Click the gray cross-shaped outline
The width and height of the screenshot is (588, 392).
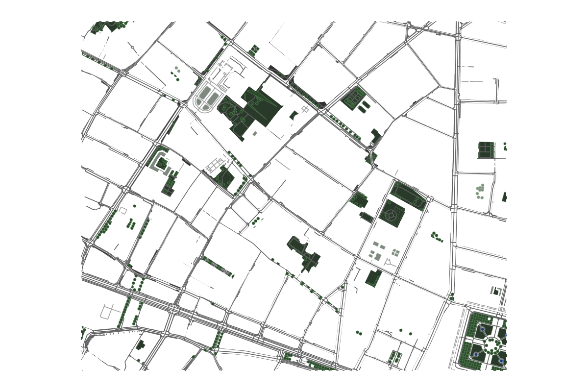click(110, 312)
